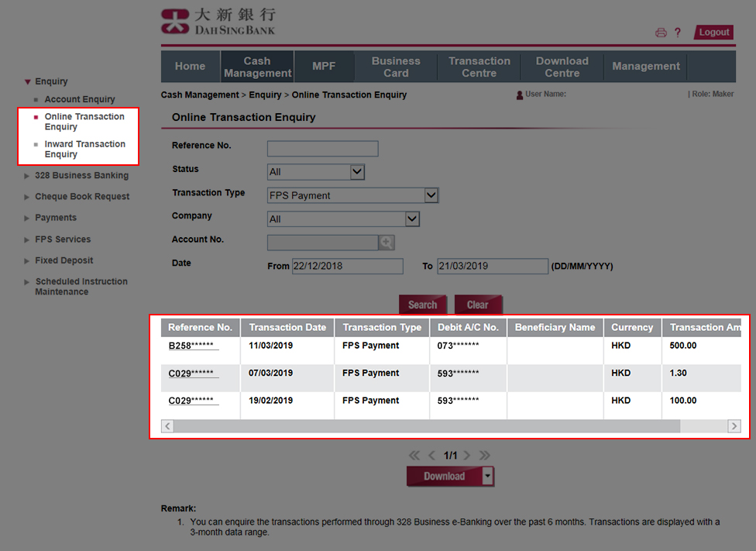Image resolution: width=756 pixels, height=551 pixels.
Task: Expand 328 Business Banking section
Action: pyautogui.click(x=27, y=176)
